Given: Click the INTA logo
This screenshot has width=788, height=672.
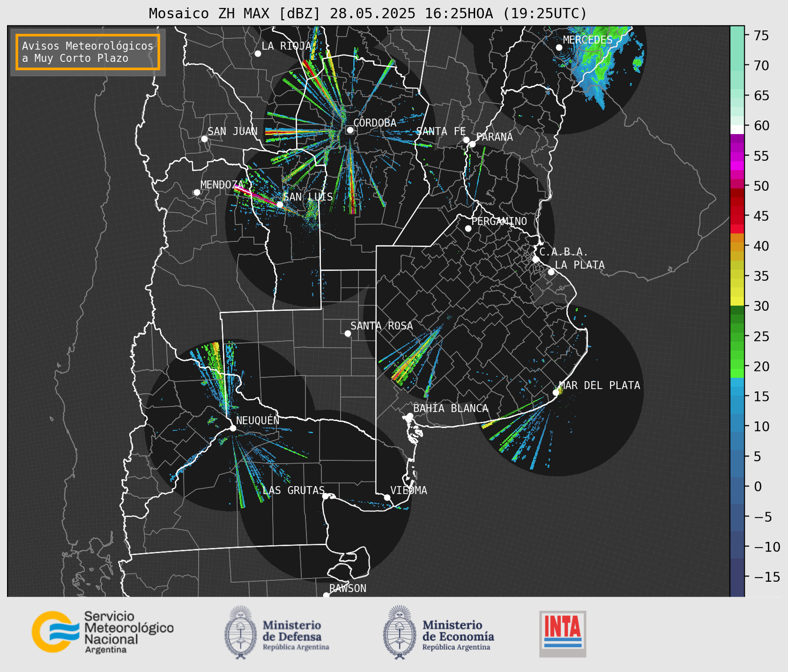Looking at the screenshot, I should (x=563, y=634).
